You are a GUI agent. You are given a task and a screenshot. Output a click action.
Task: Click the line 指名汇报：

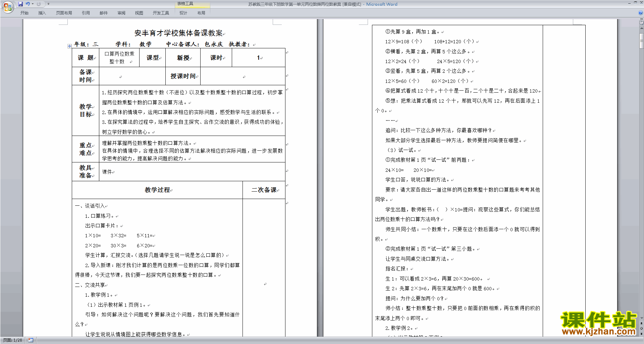coord(397,269)
